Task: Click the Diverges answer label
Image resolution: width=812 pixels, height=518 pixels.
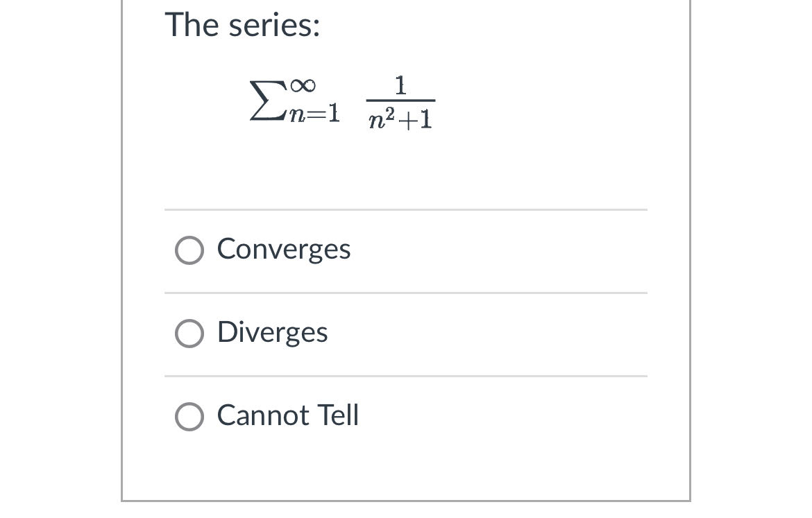Action: (272, 332)
